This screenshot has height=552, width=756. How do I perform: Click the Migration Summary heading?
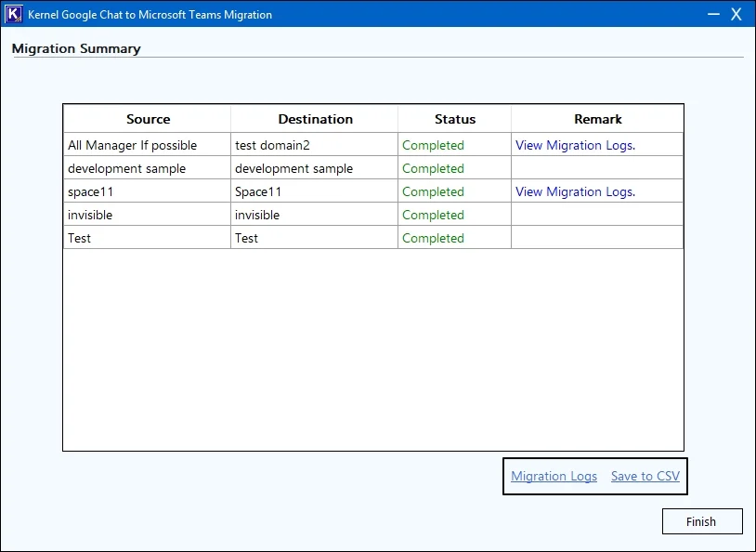tap(76, 48)
